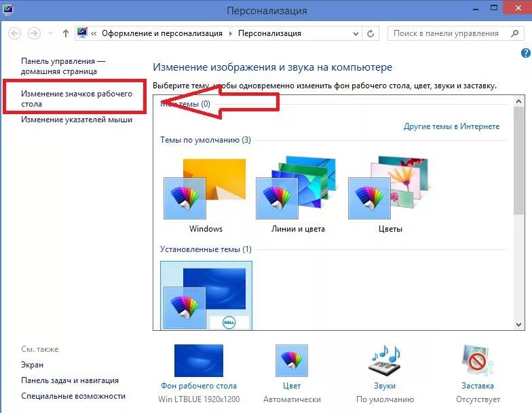532x413 pixels.
Task: Click Автоматически under Цвет
Action: tap(292, 399)
